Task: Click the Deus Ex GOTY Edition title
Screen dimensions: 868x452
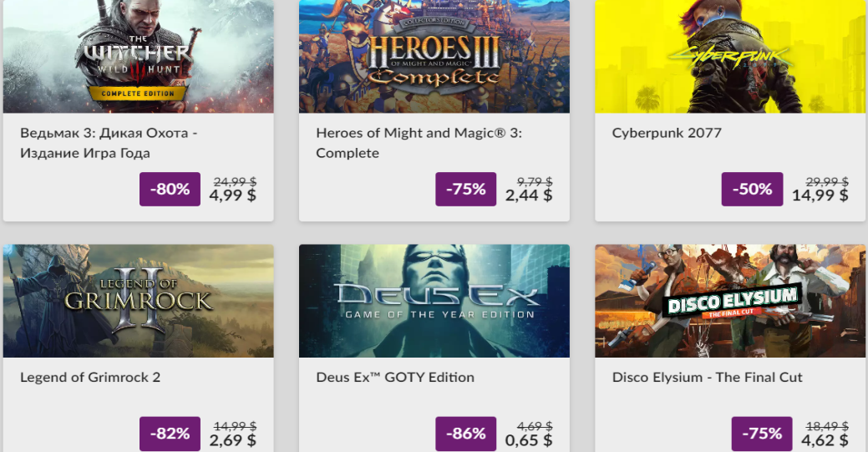Action: pyautogui.click(x=395, y=377)
